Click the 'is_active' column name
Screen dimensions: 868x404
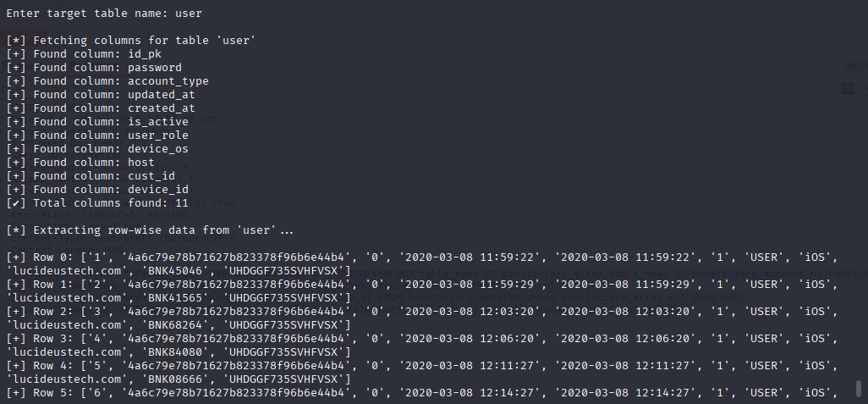[158, 122]
